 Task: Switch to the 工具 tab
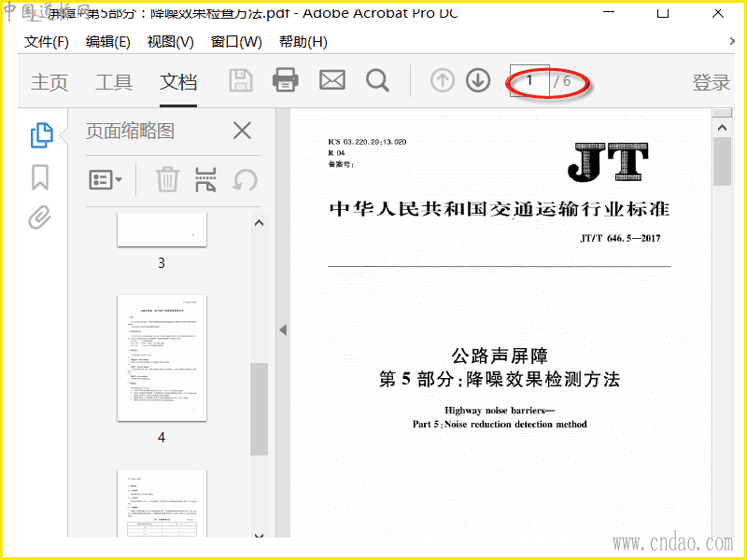(x=114, y=82)
